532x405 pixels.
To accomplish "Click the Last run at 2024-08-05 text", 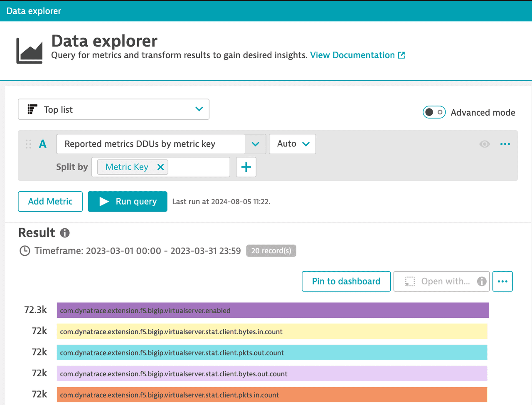I will coord(221,202).
